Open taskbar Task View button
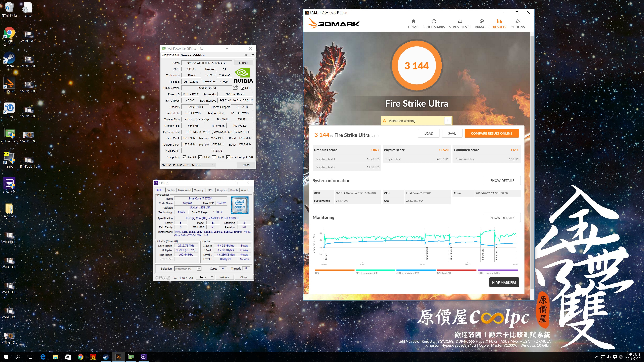Screen dimensions: 644x362 coord(30,357)
